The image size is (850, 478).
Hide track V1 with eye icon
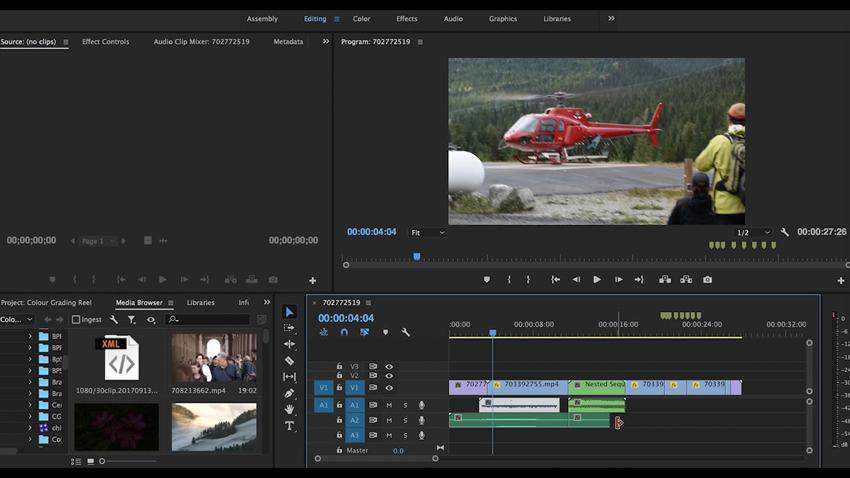point(389,387)
